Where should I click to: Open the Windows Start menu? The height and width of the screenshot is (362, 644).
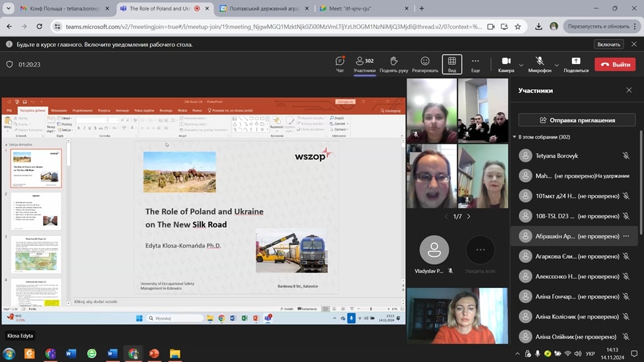pyautogui.click(x=9, y=353)
